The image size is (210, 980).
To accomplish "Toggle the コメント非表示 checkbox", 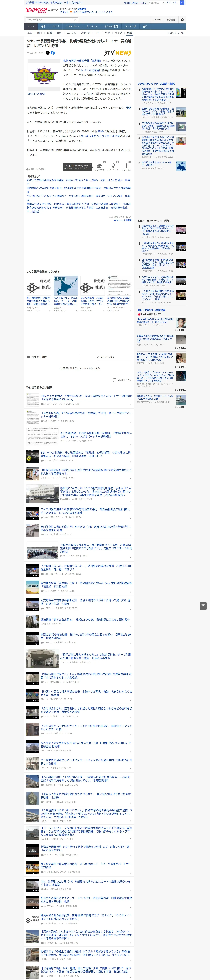I will (x=115, y=380).
